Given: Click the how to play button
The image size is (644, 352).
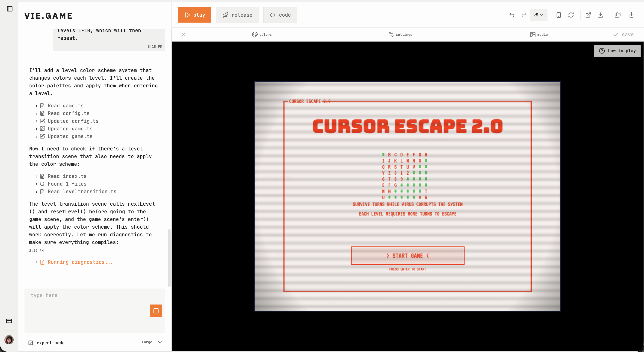Looking at the screenshot, I should pyautogui.click(x=617, y=51).
